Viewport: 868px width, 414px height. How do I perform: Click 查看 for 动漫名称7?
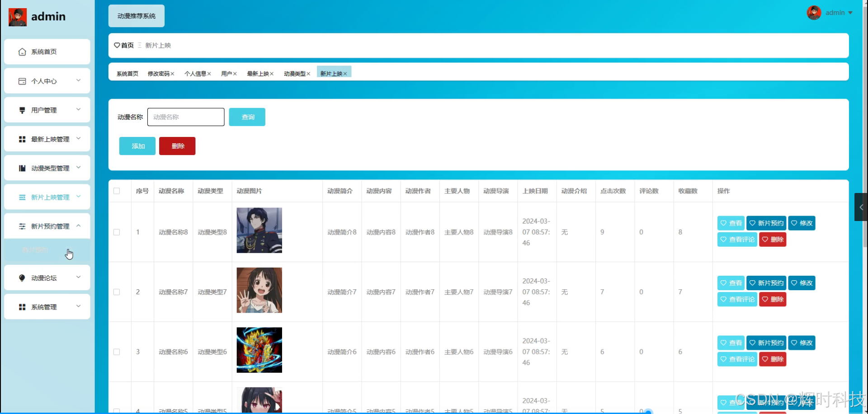[731, 283]
